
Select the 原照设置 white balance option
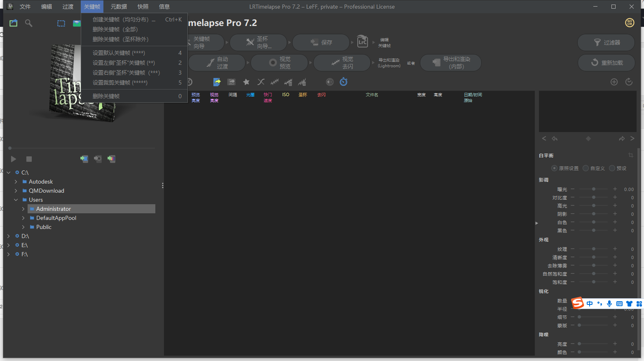click(x=554, y=168)
